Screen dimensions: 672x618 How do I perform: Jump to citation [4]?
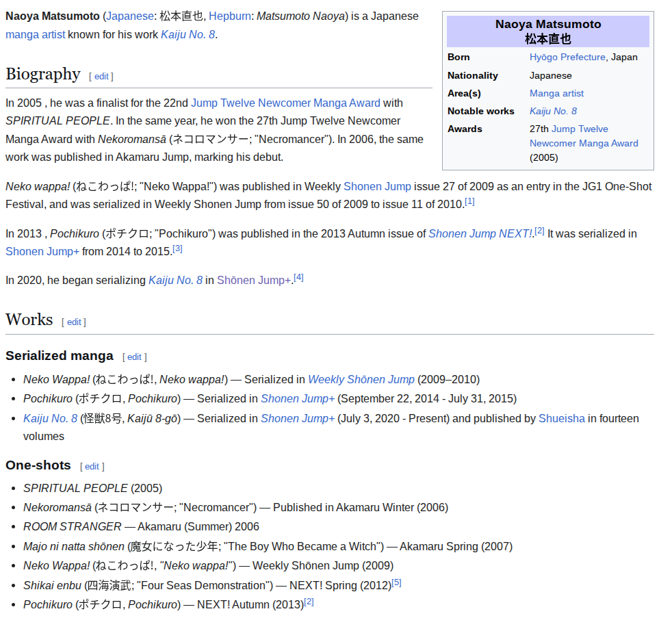(x=299, y=278)
